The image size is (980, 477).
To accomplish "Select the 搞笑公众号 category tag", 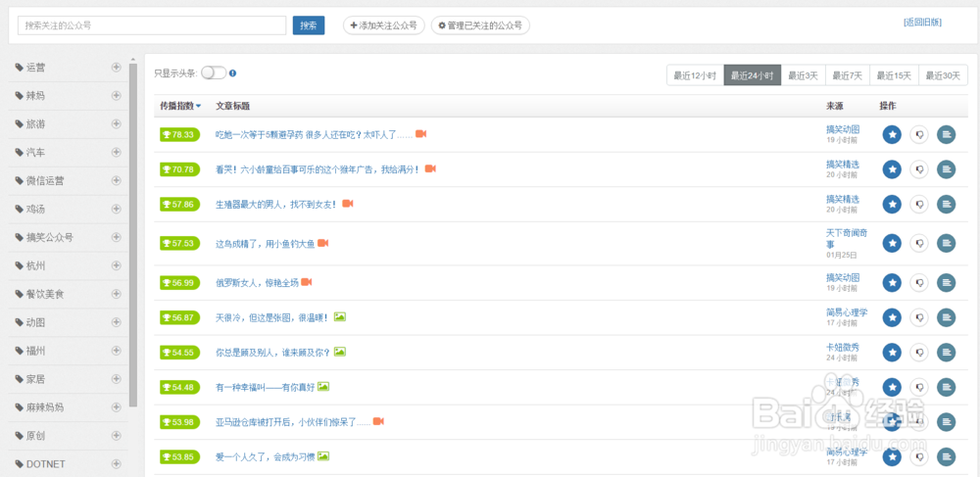I will [44, 237].
